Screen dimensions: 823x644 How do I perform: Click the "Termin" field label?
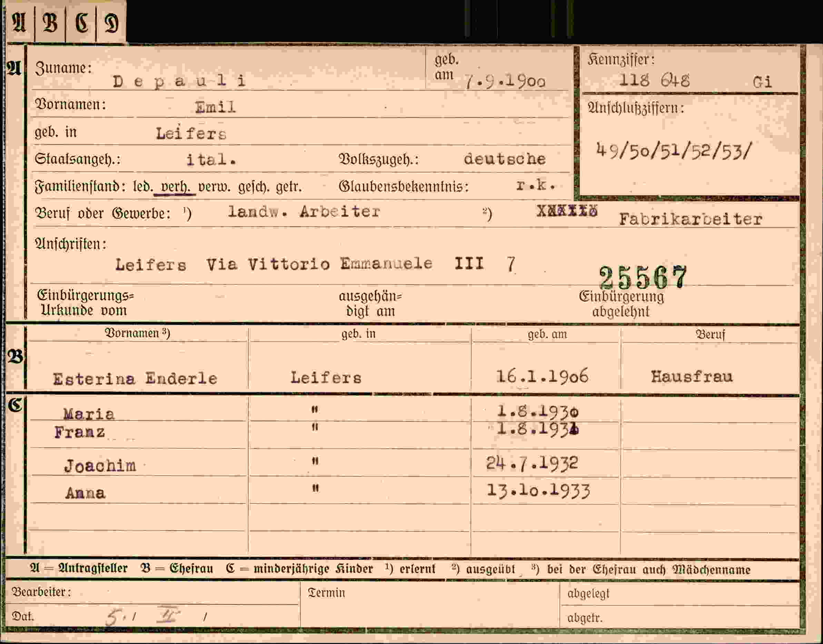tap(326, 593)
